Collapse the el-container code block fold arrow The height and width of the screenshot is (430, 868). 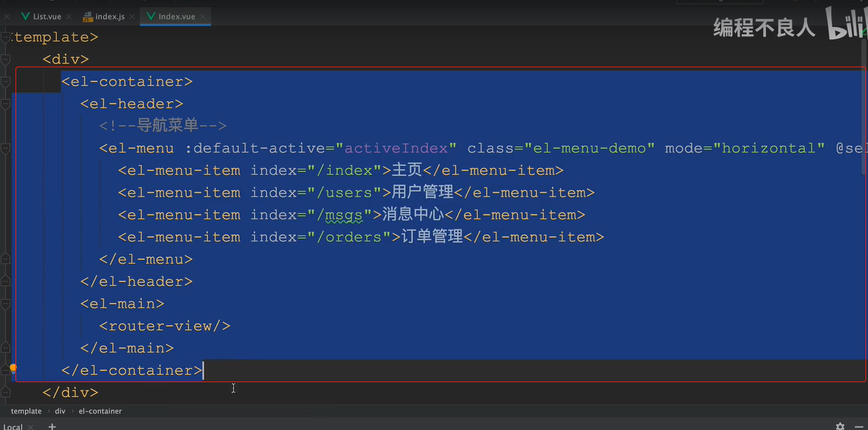point(5,81)
